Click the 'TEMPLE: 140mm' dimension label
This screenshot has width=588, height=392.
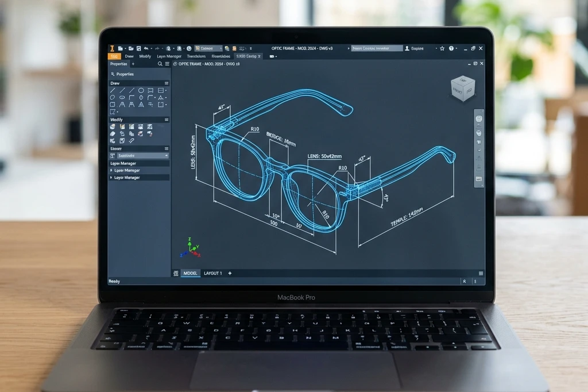click(x=407, y=217)
